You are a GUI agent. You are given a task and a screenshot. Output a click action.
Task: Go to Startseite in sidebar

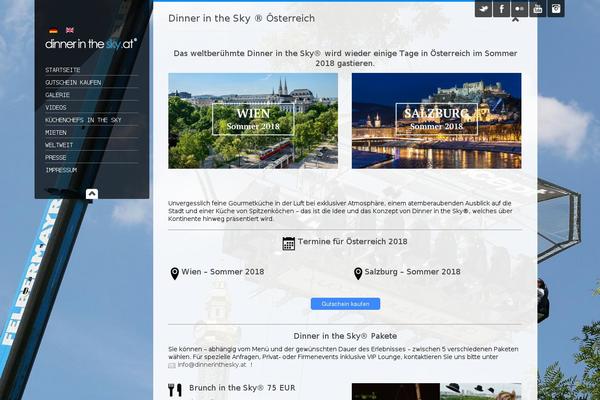point(63,70)
